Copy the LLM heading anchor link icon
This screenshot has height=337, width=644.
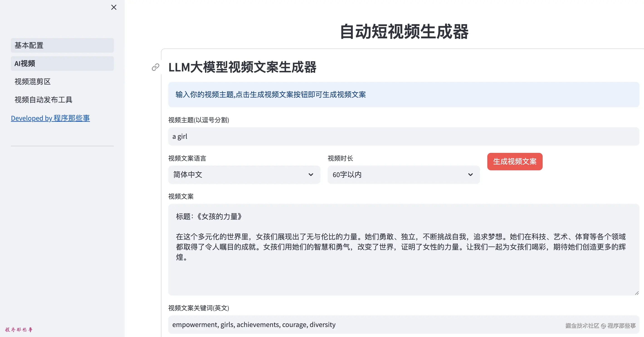click(156, 67)
